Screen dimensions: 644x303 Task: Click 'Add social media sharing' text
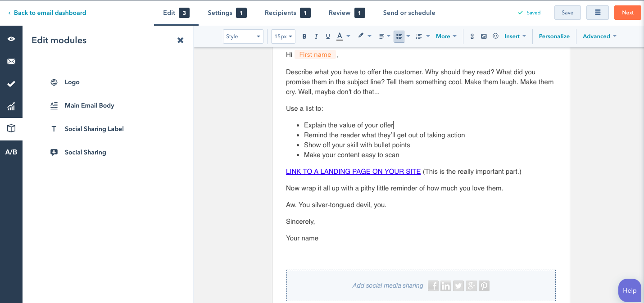[x=388, y=285]
